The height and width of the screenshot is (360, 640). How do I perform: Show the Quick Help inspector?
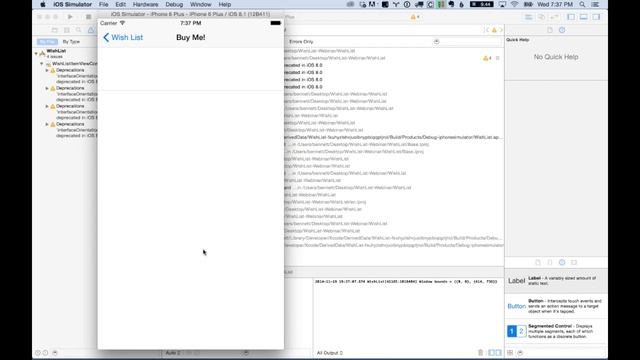[x=562, y=30]
